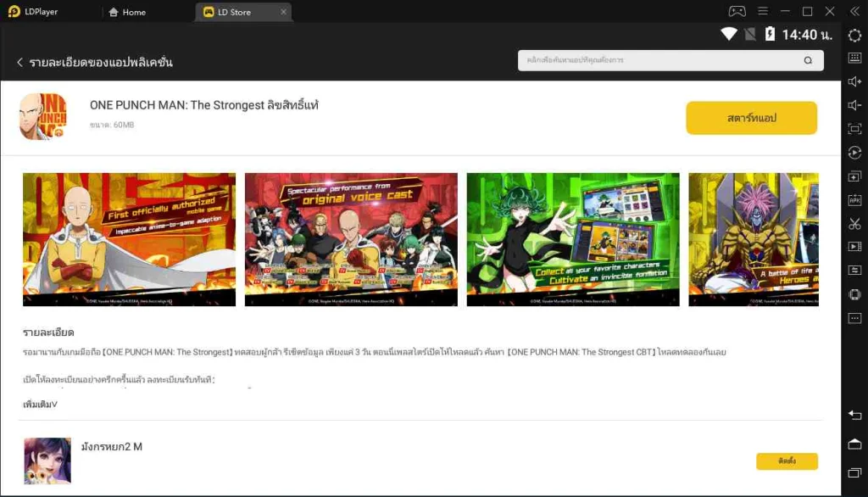Click the มังกรหยก2 M title text
This screenshot has width=868, height=497.
[x=112, y=447]
